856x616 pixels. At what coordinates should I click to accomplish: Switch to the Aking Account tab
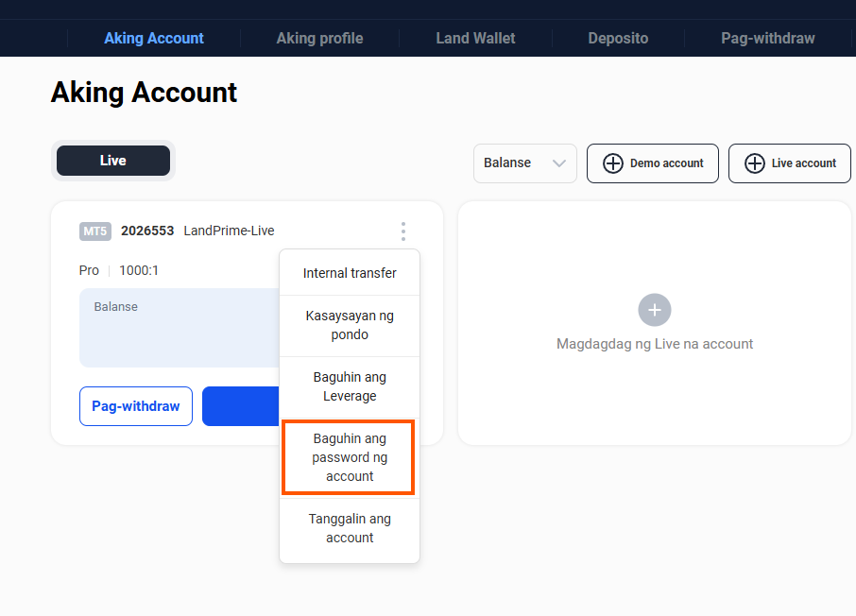tap(154, 39)
